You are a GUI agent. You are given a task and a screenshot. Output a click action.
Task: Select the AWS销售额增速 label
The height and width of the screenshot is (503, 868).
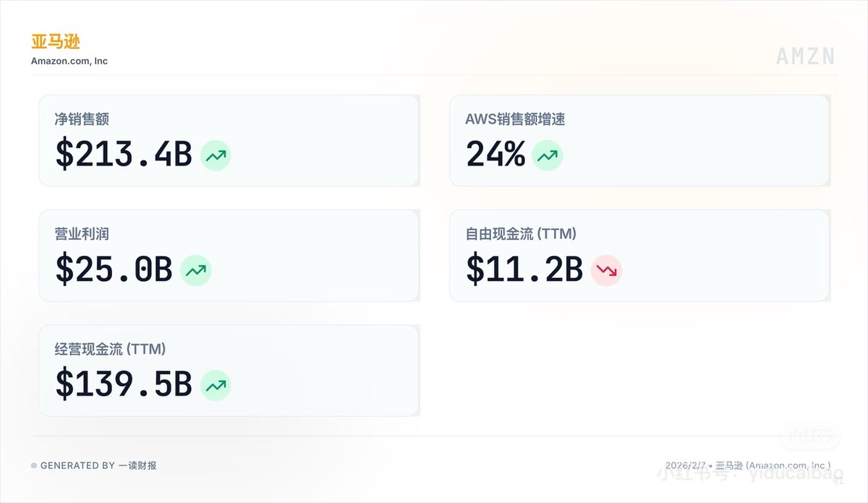[x=515, y=119]
